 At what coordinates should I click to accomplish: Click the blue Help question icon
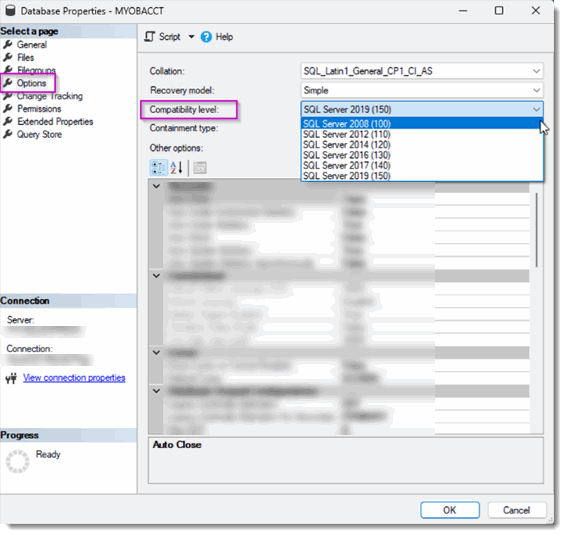(206, 37)
